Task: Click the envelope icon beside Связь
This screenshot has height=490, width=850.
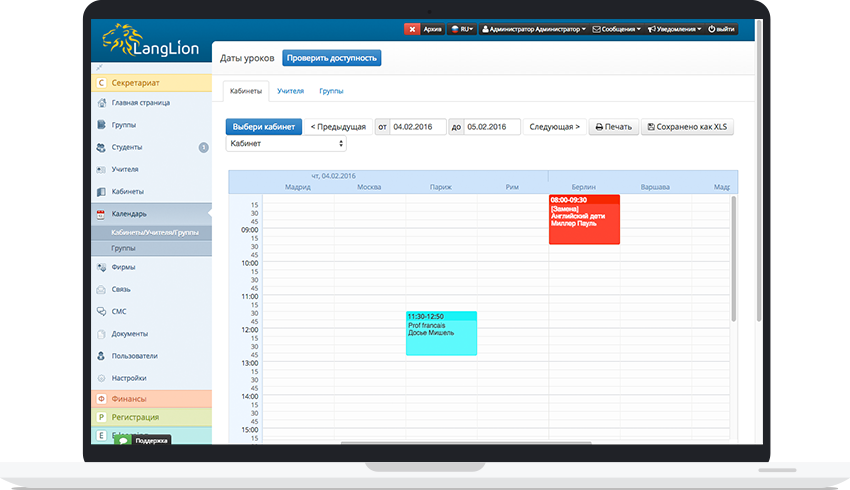Action: [101, 289]
